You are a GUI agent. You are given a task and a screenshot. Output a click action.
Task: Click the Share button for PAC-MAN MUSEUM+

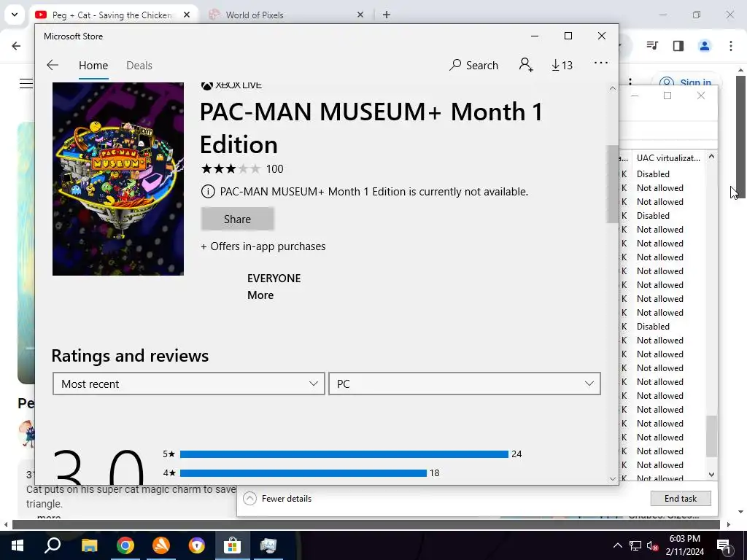[237, 219]
